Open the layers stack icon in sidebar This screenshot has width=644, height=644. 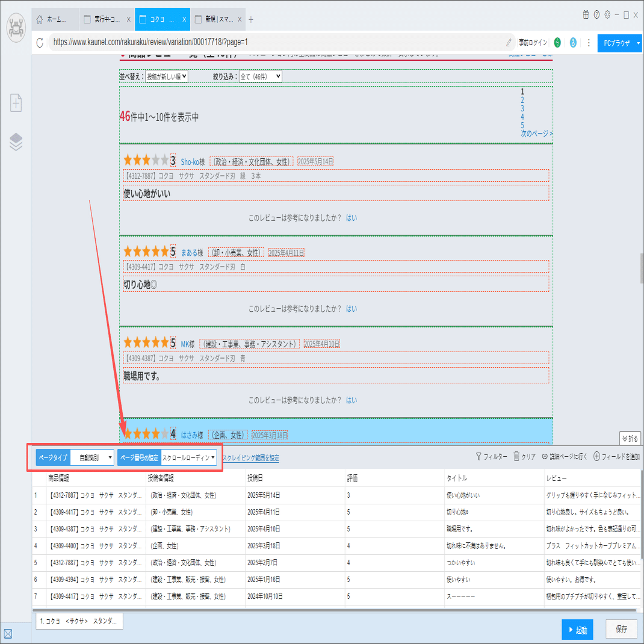[16, 141]
